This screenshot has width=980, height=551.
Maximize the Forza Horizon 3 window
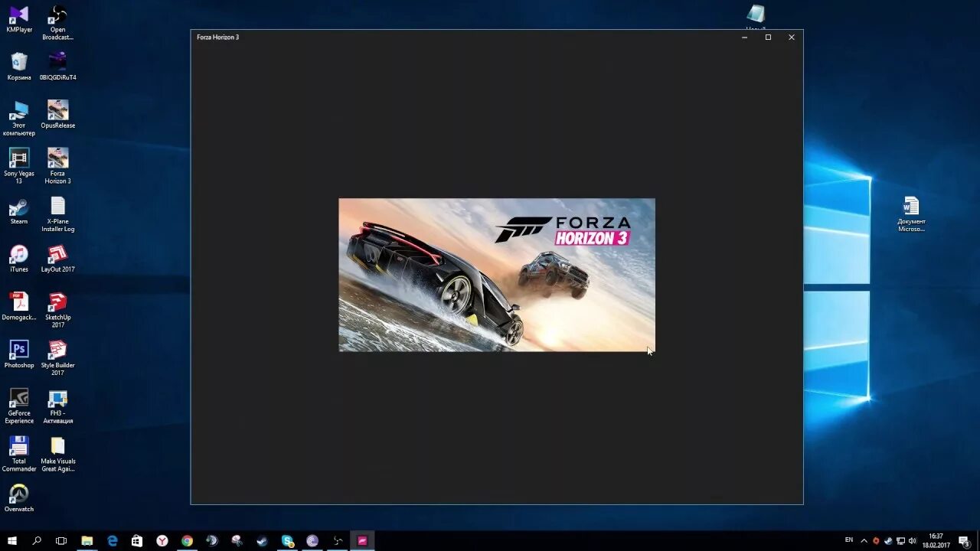pyautogui.click(x=768, y=37)
